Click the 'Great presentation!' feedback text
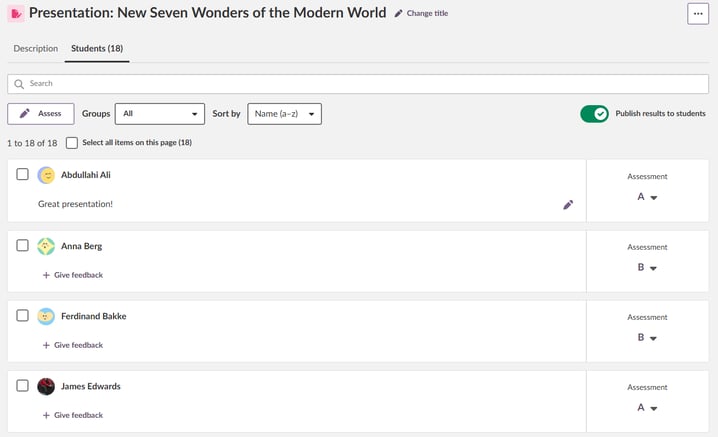This screenshot has height=437, width=718. click(75, 204)
